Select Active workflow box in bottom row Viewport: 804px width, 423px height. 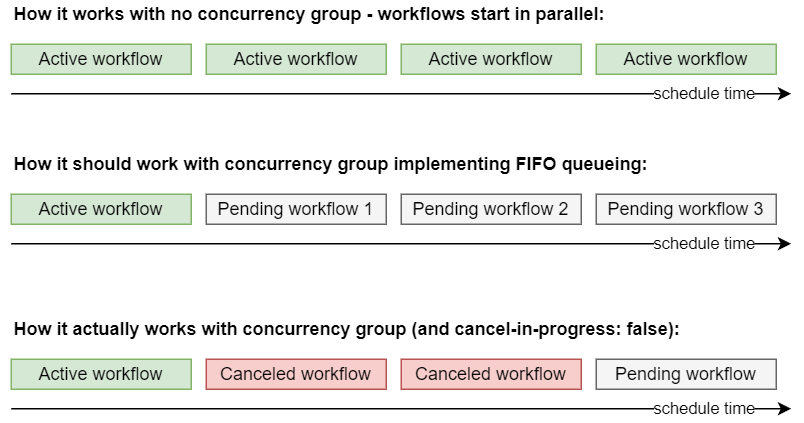coord(101,374)
